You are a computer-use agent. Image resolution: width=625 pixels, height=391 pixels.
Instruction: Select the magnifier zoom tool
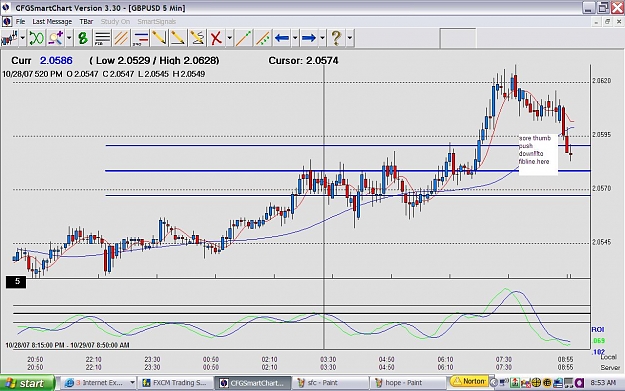(56, 38)
